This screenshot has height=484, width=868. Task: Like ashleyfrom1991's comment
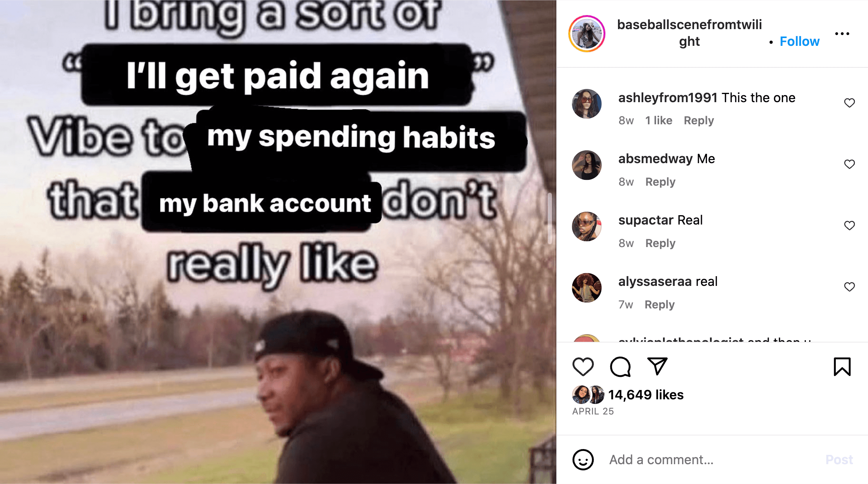click(x=849, y=103)
